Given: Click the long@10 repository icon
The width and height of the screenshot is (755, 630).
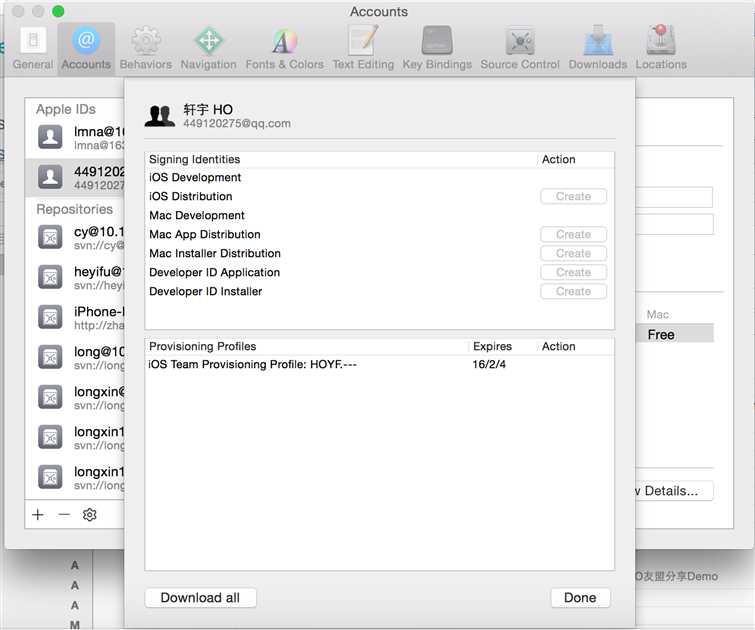Looking at the screenshot, I should click(x=50, y=357).
